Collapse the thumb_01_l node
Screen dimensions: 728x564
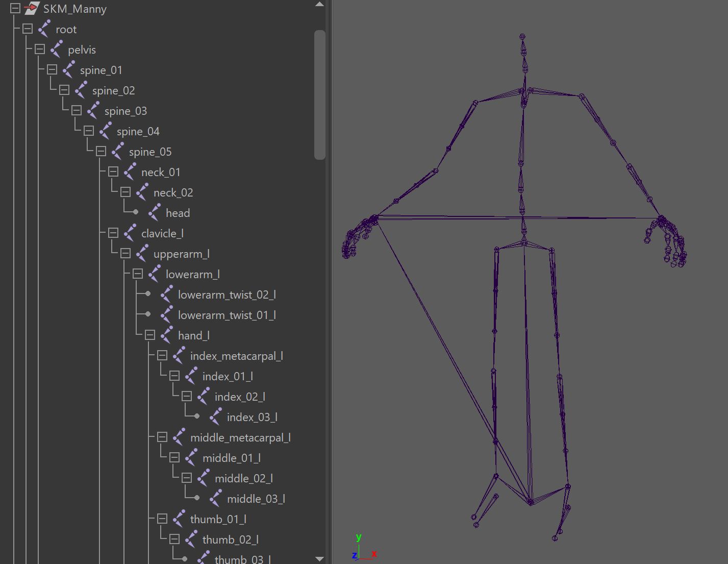click(162, 519)
